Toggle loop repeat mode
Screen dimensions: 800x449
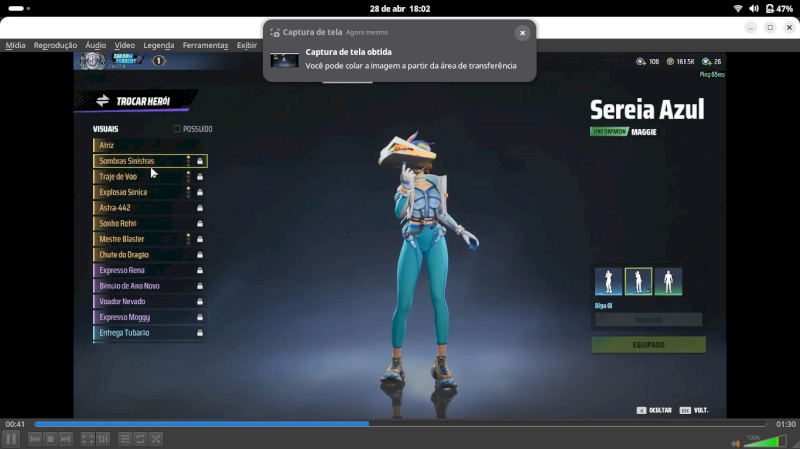pos(140,439)
